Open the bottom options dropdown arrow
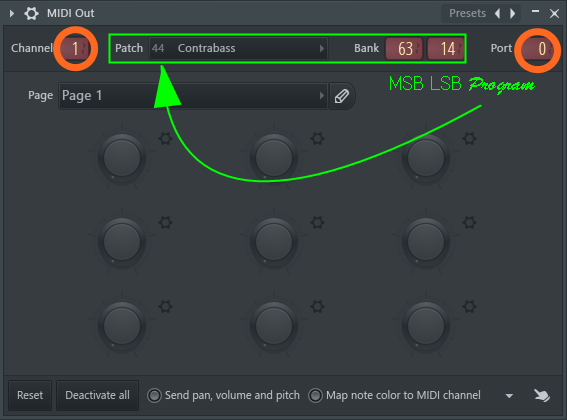 [509, 396]
